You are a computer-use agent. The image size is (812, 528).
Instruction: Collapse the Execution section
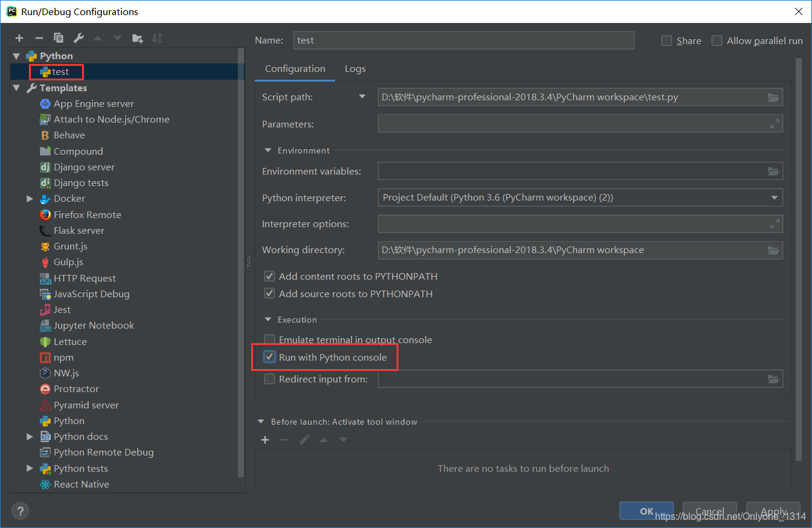click(268, 320)
